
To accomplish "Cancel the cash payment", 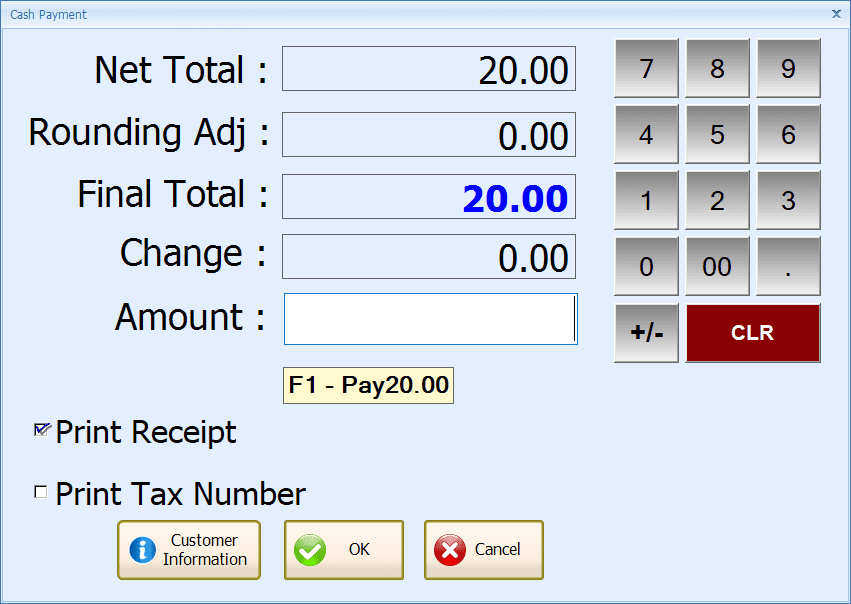I will [484, 550].
